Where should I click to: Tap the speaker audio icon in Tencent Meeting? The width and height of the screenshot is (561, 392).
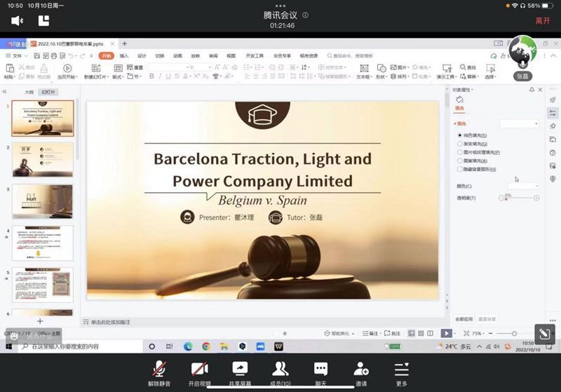pyautogui.click(x=16, y=21)
